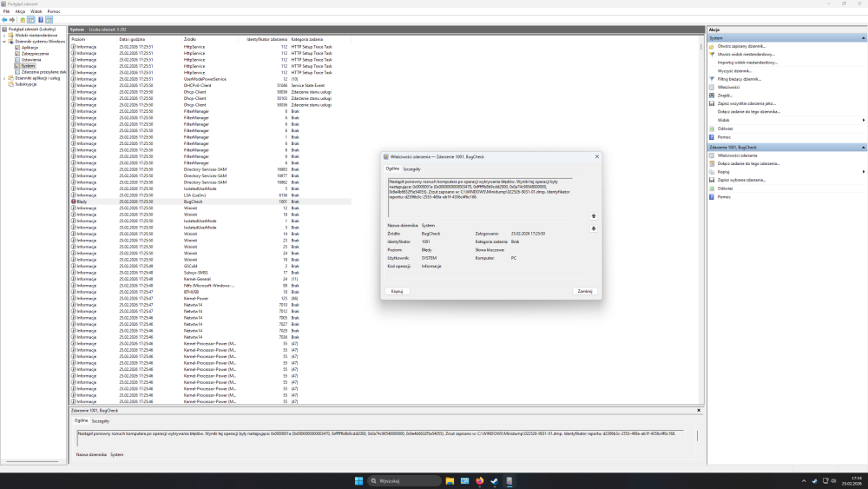Expand 'Dzienniki aplikacji i usług' node
This screenshot has height=489, width=868.
click(3, 78)
